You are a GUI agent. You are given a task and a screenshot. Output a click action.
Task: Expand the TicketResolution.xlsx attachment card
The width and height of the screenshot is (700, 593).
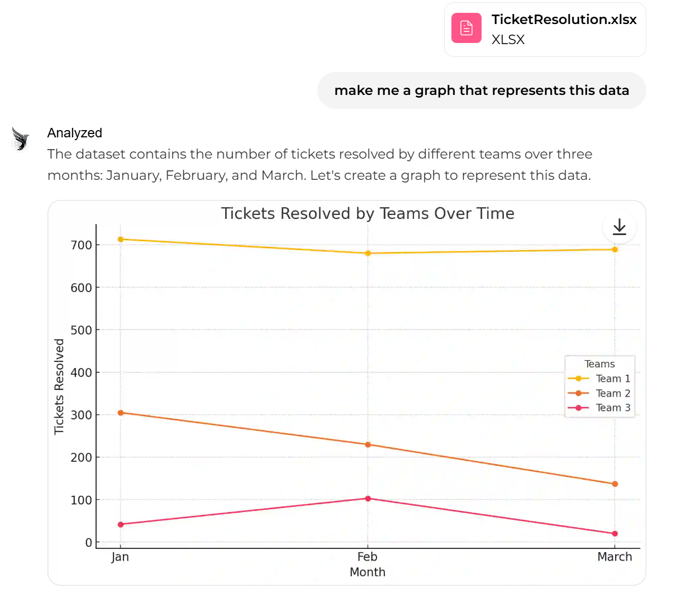point(545,29)
